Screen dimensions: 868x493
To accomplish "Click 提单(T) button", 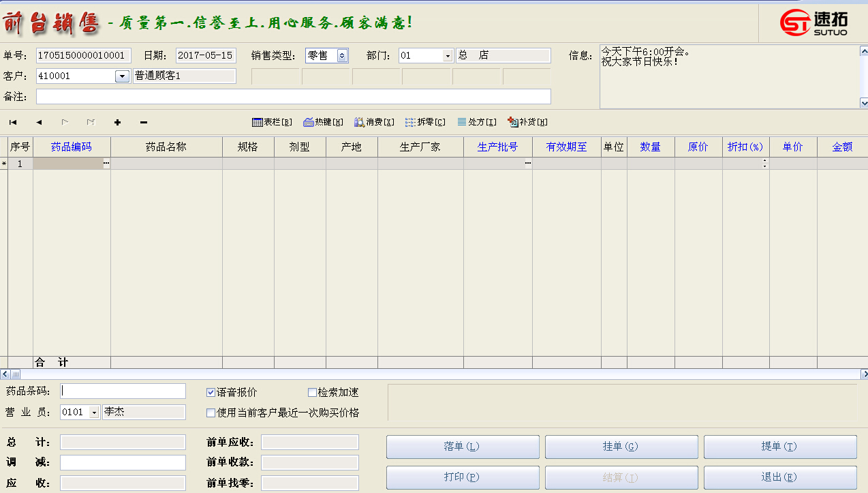I will pyautogui.click(x=780, y=447).
